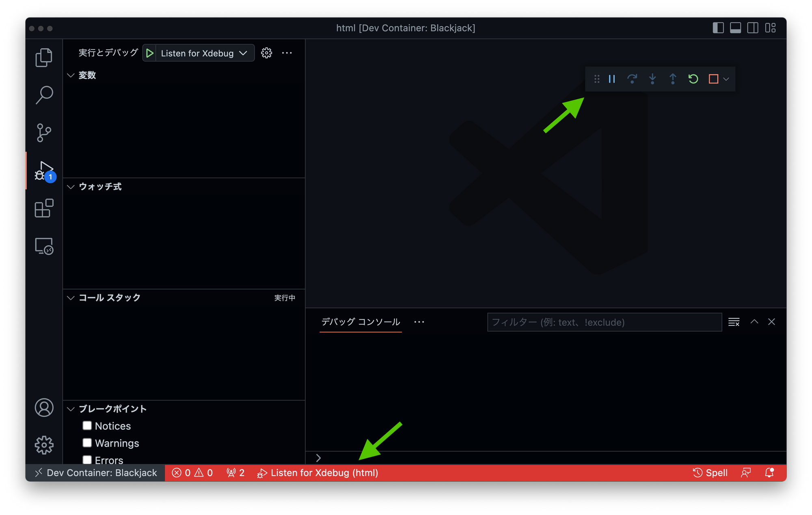The image size is (812, 515).
Task: Open the Remote Explorer icon
Action: [44, 246]
